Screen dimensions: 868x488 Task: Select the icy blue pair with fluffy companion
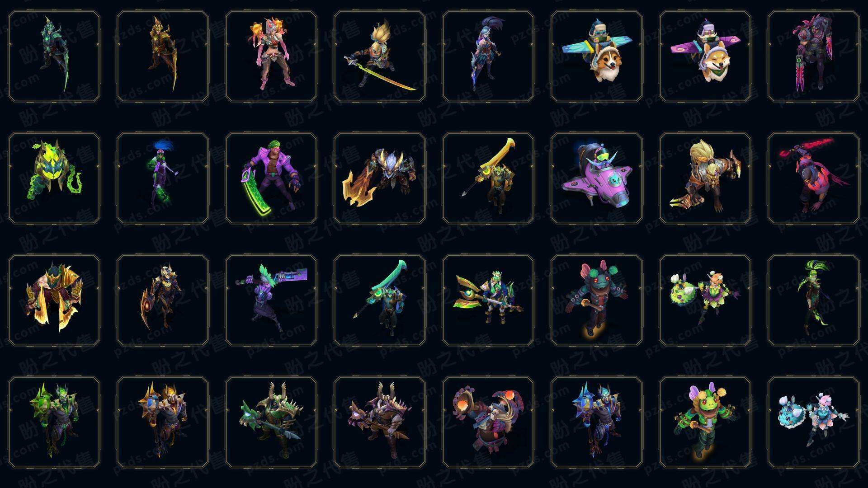coord(814,422)
